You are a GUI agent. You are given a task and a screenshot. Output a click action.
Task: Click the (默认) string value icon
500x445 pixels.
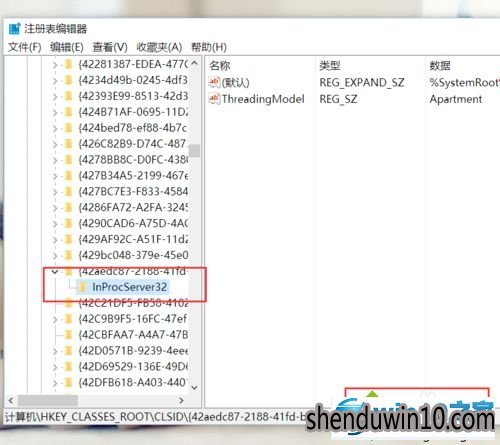point(214,82)
